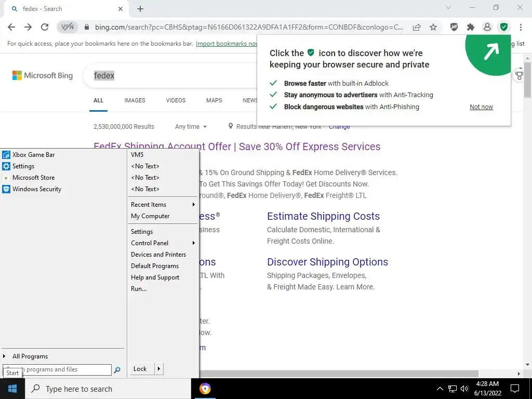Screen dimensions: 532x399
Task: Open Default Programs
Action: (163, 266)
